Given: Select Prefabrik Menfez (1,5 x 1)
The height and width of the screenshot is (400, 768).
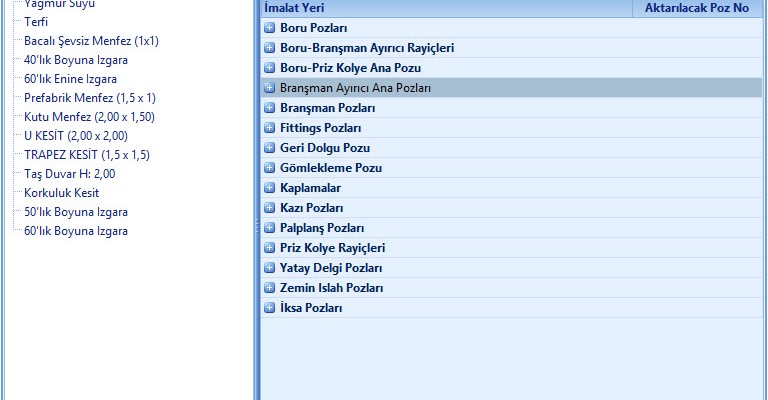Looking at the screenshot, I should pyautogui.click(x=90, y=98).
